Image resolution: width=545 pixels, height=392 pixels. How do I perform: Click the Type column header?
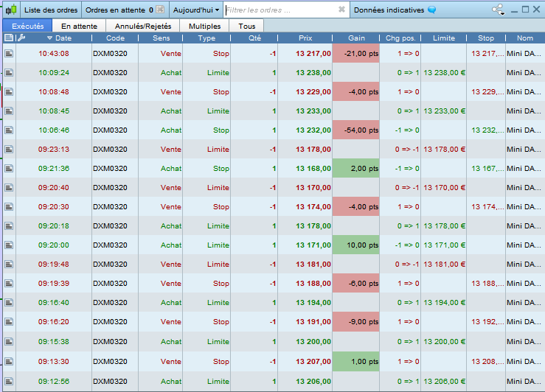[x=206, y=38]
